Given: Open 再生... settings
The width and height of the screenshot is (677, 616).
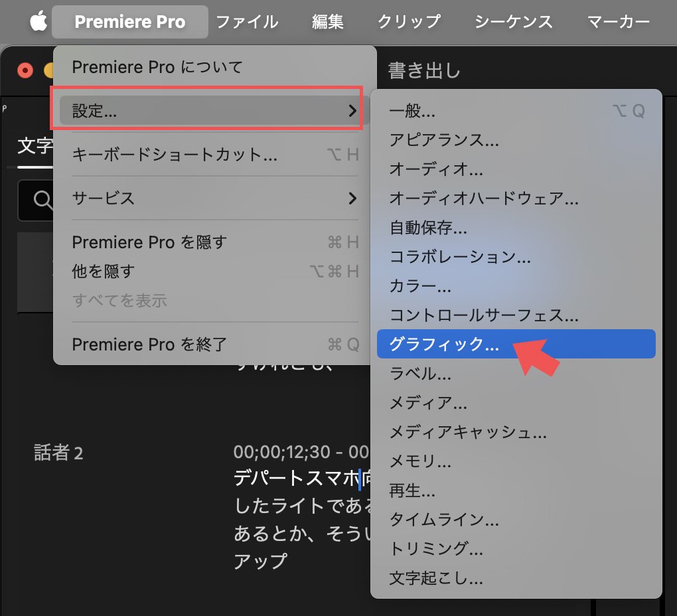Looking at the screenshot, I should [516, 490].
